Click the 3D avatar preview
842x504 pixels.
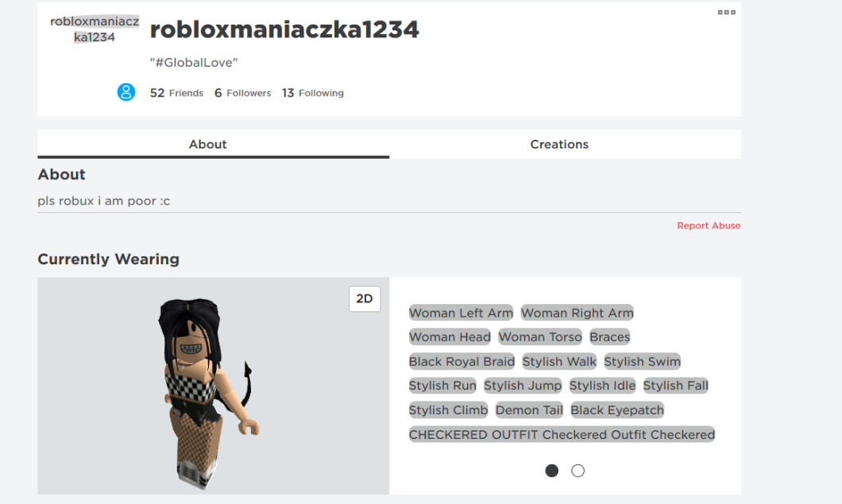click(x=213, y=386)
